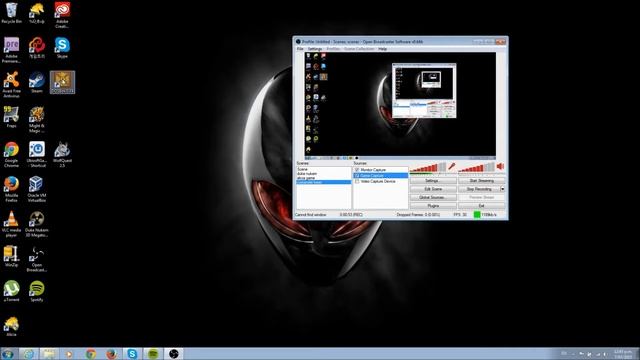The height and width of the screenshot is (360, 640).
Task: Select the Google Chrome desktop icon
Action: 11,154
